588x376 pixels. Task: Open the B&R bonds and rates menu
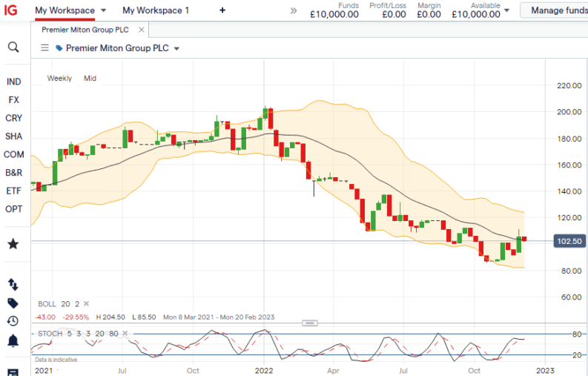[x=13, y=173]
